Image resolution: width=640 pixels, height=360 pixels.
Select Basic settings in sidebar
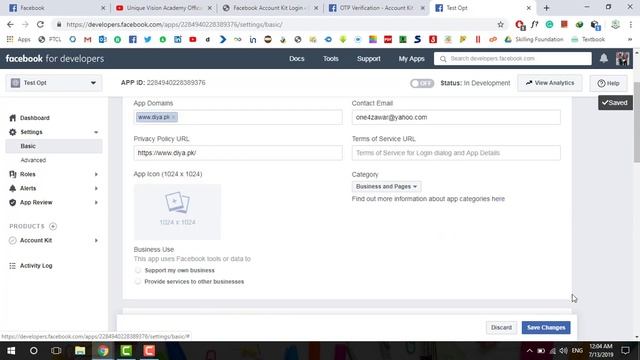click(54, 146)
